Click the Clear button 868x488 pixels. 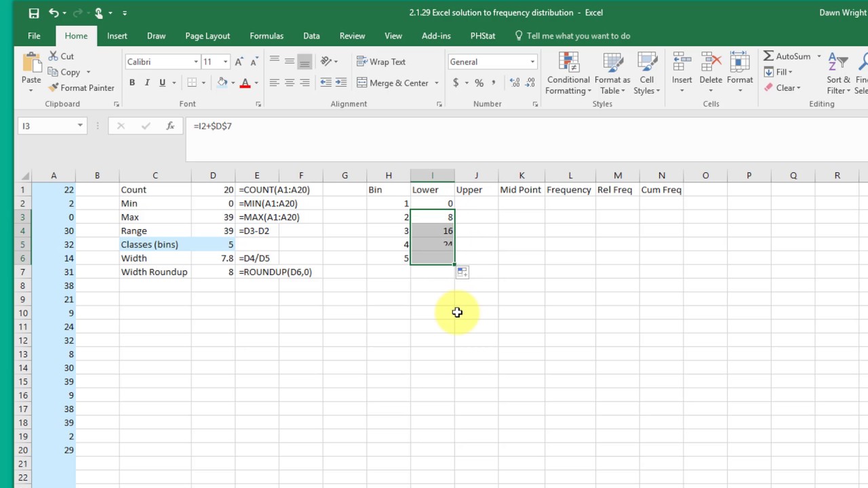(x=782, y=87)
